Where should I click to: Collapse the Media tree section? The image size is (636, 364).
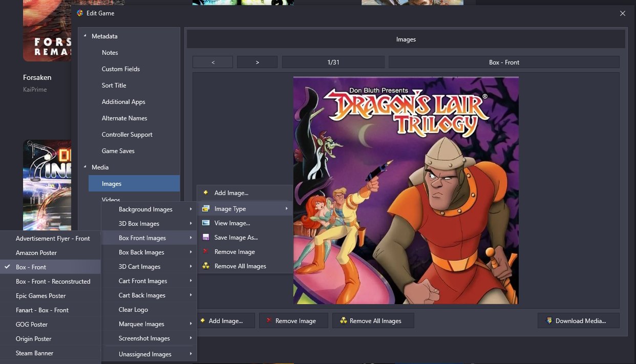click(x=85, y=167)
